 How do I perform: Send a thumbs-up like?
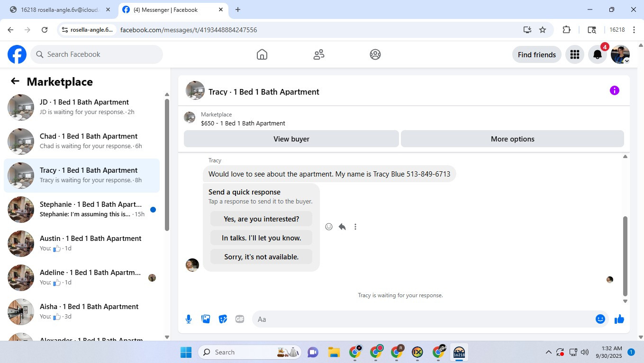619,319
